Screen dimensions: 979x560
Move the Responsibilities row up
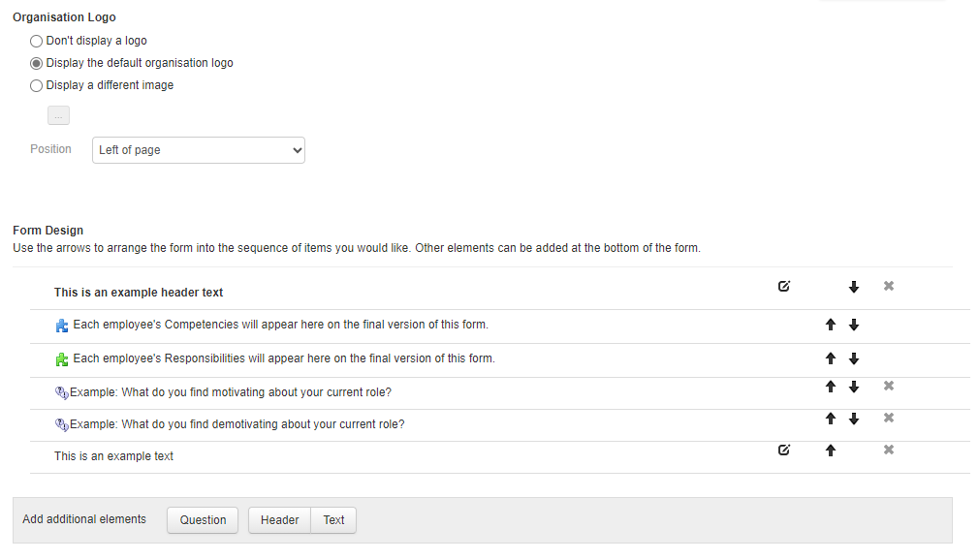831,358
